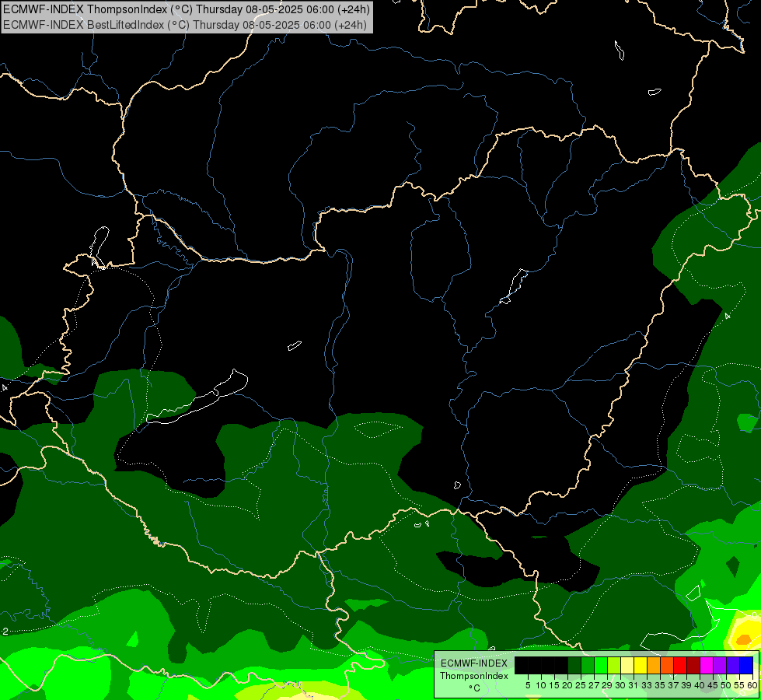
Task: Choose the orange 33–35 legend swatch
Action: (654, 666)
